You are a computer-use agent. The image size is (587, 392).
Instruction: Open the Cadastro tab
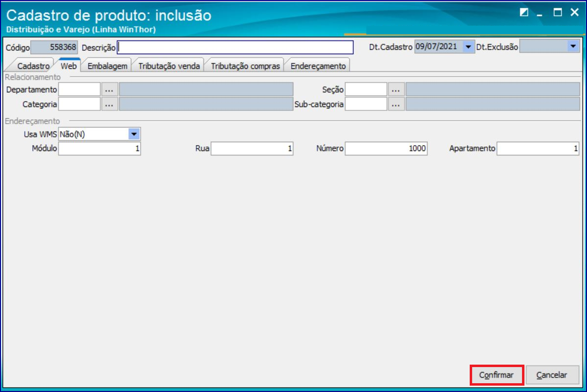click(x=33, y=66)
